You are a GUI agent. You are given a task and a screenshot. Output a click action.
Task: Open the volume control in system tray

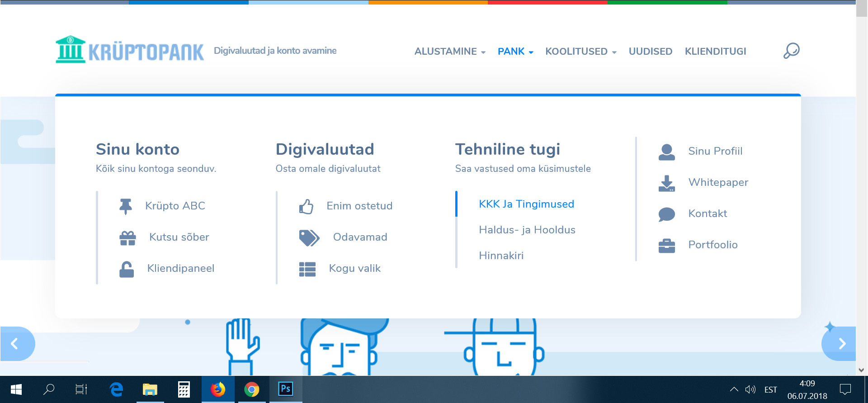[x=750, y=389]
